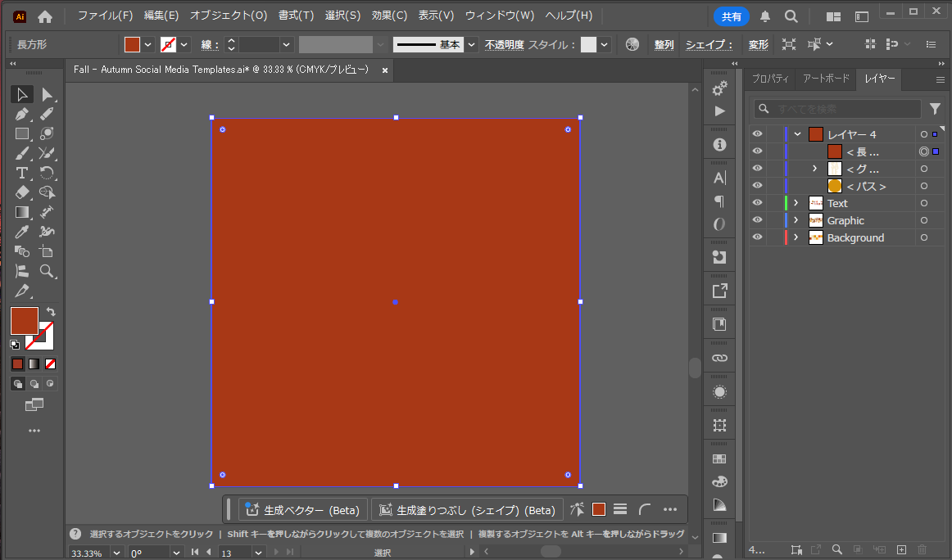The image size is (952, 560).
Task: Select the Rotate tool
Action: [x=47, y=173]
